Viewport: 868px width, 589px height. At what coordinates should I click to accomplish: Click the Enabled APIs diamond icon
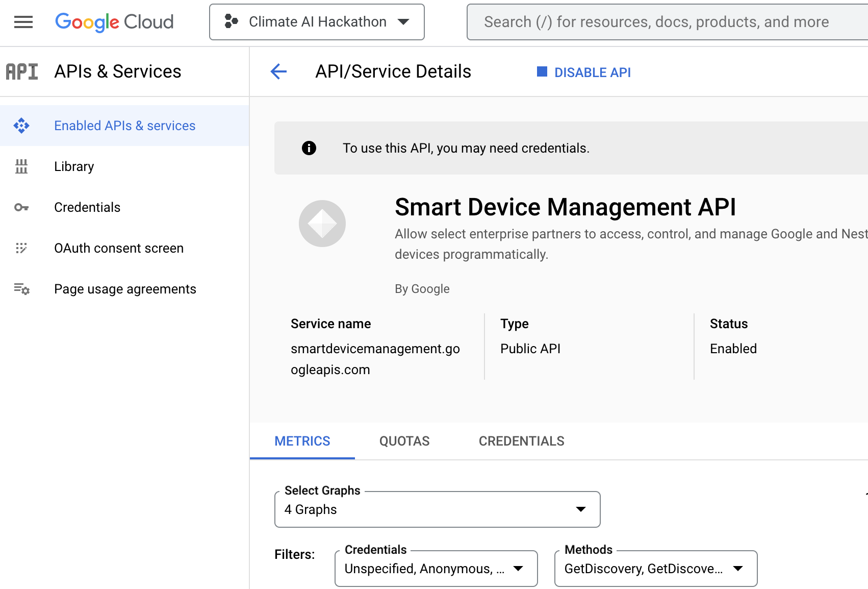pyautogui.click(x=21, y=126)
